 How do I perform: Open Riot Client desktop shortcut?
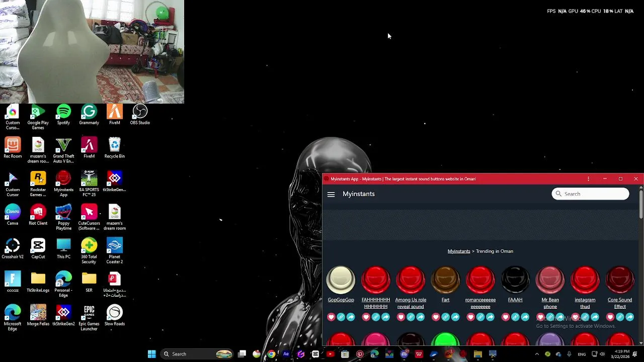[38, 216]
